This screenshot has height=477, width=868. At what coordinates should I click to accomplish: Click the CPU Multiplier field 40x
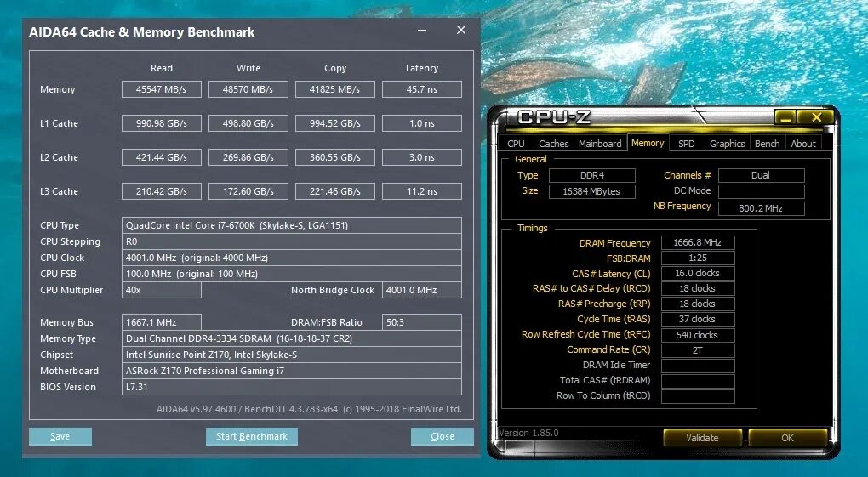[x=162, y=290]
